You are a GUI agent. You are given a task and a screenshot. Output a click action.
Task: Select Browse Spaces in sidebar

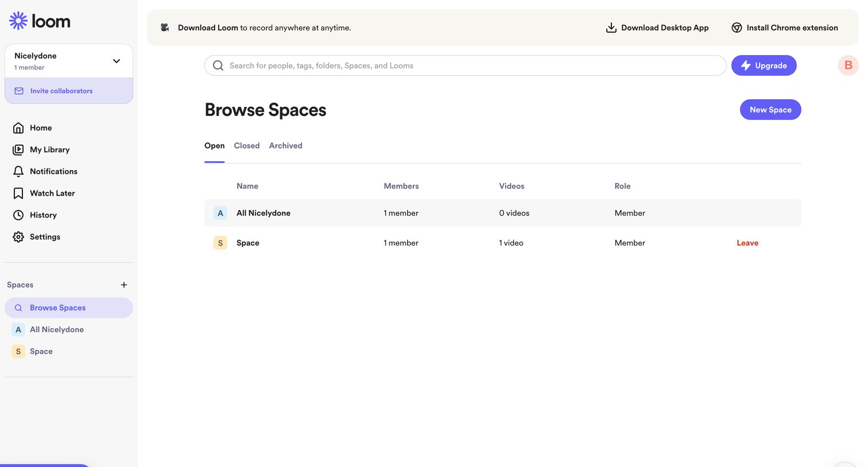pyautogui.click(x=69, y=308)
